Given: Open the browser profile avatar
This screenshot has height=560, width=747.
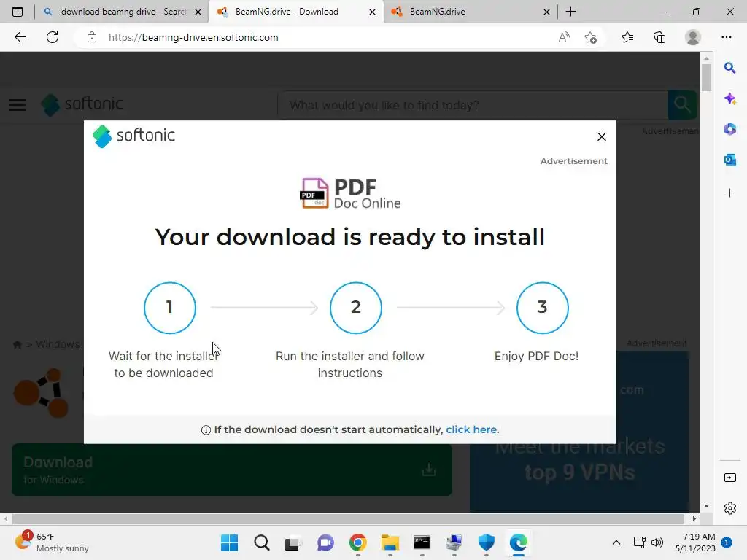Looking at the screenshot, I should pos(693,37).
